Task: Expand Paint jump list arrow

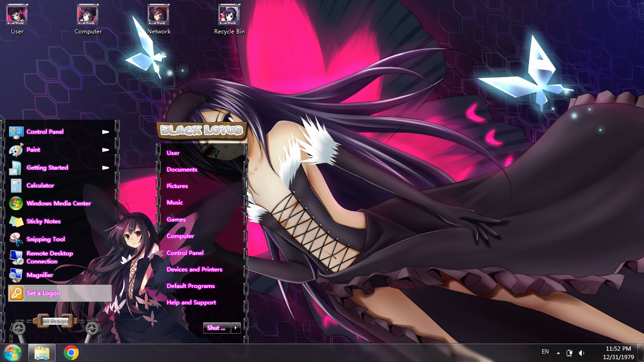Action: (x=106, y=150)
